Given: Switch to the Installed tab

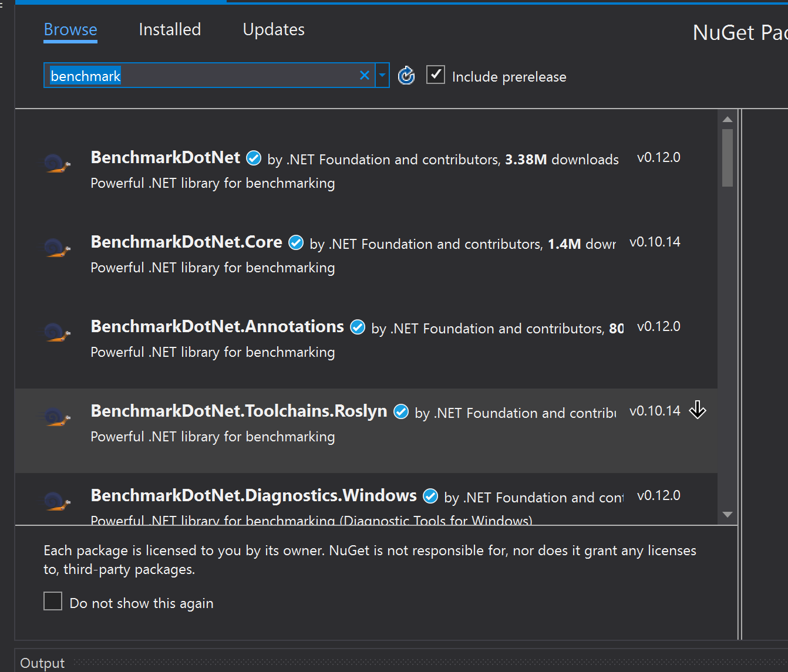Looking at the screenshot, I should coord(170,29).
